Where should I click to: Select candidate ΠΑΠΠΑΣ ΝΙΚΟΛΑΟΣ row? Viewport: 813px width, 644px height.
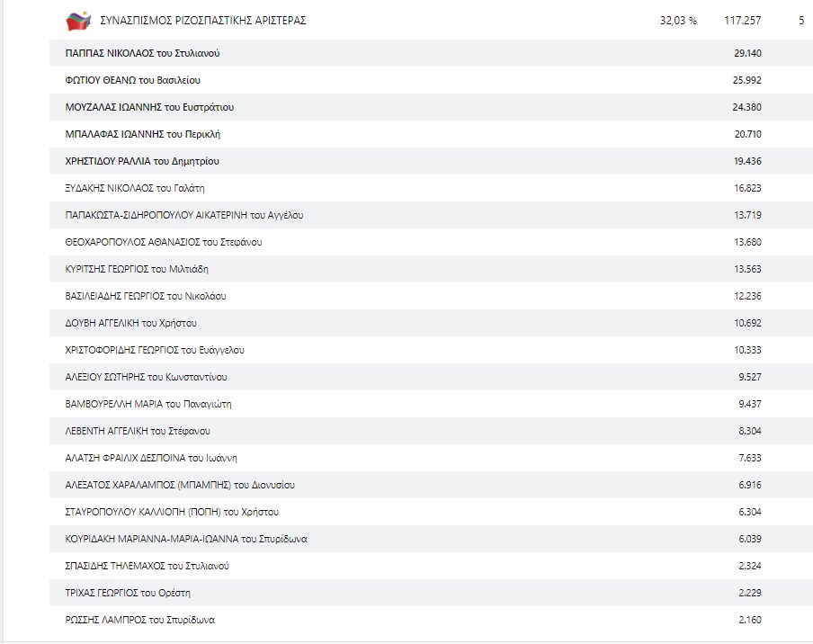pyautogui.click(x=142, y=54)
